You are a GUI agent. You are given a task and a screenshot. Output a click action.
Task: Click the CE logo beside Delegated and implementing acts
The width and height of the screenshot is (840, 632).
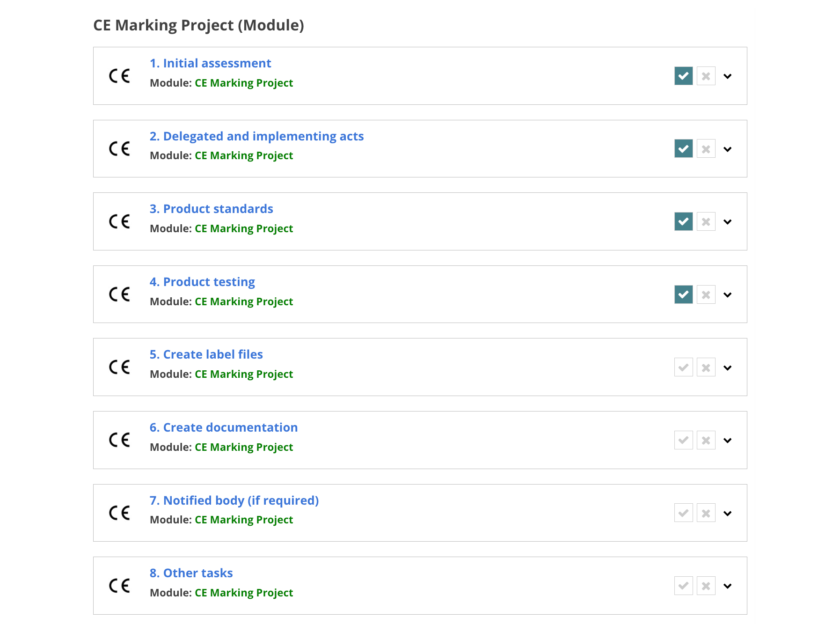coord(119,148)
